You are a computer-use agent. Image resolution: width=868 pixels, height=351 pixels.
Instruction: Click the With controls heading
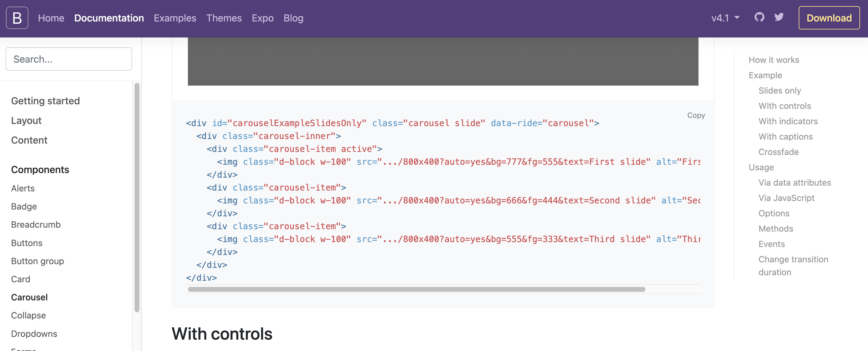click(x=222, y=334)
